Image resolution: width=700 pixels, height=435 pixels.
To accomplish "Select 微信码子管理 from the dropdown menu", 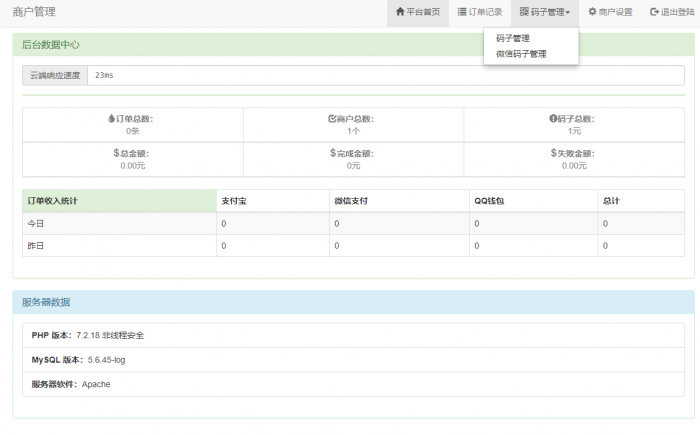I will 521,54.
